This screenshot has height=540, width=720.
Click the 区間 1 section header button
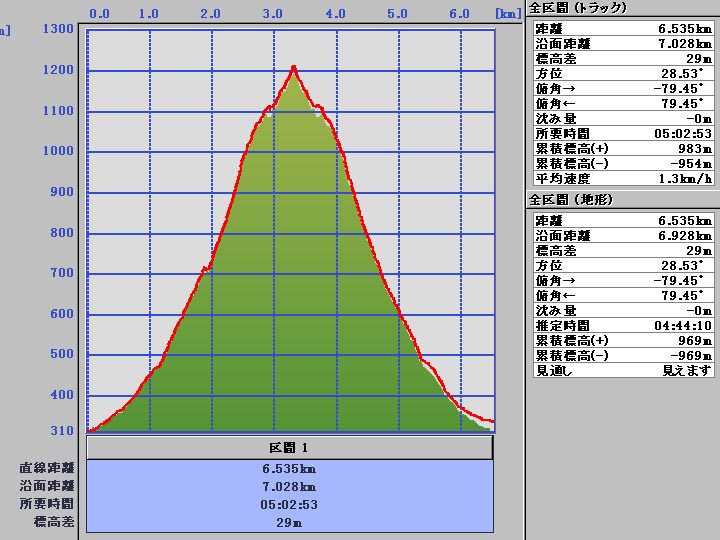pyautogui.click(x=290, y=448)
